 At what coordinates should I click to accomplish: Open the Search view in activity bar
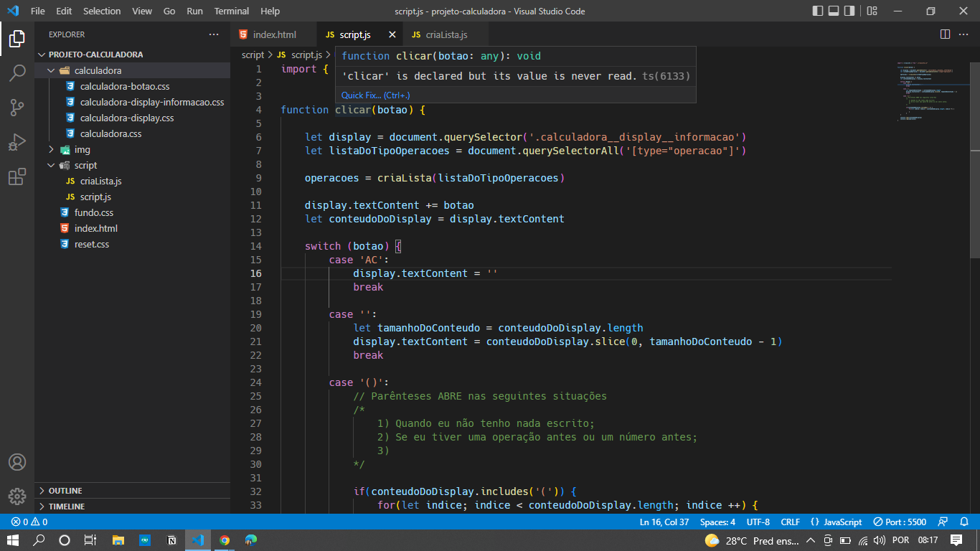click(17, 73)
